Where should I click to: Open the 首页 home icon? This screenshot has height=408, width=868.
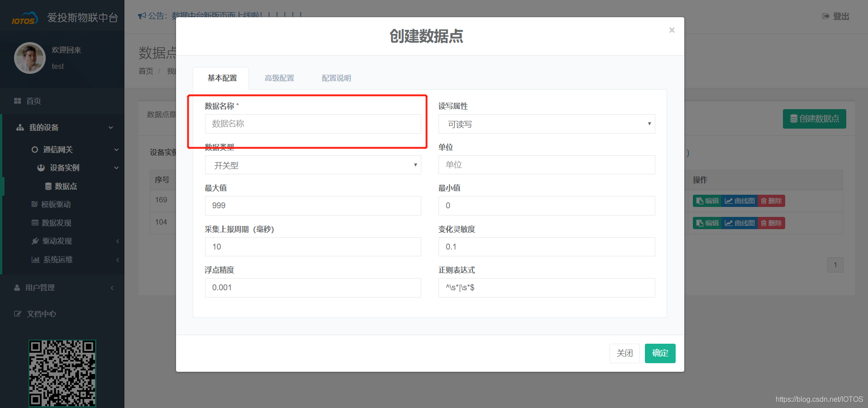17,101
